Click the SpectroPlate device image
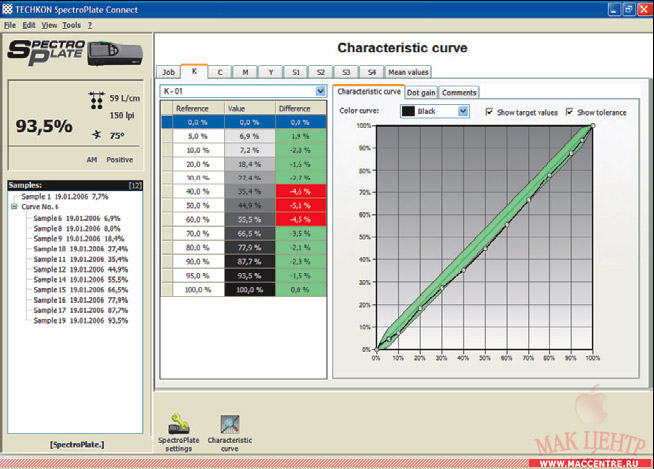 115,53
